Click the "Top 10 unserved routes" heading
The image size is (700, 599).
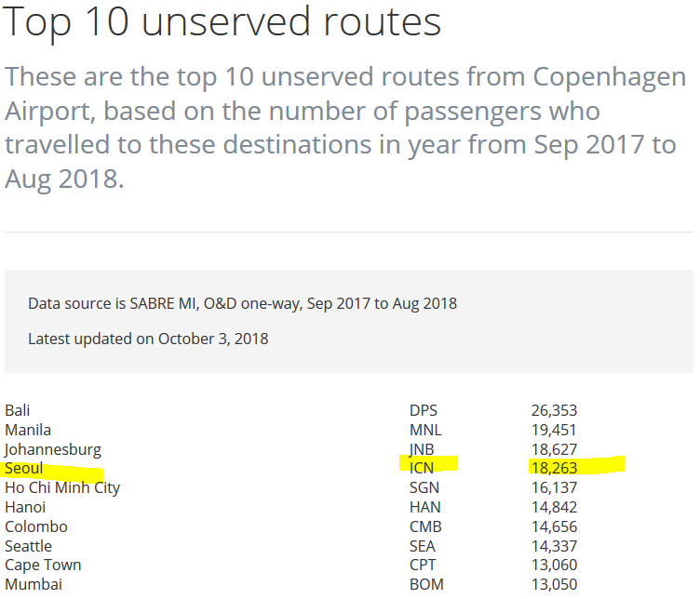pos(222,22)
